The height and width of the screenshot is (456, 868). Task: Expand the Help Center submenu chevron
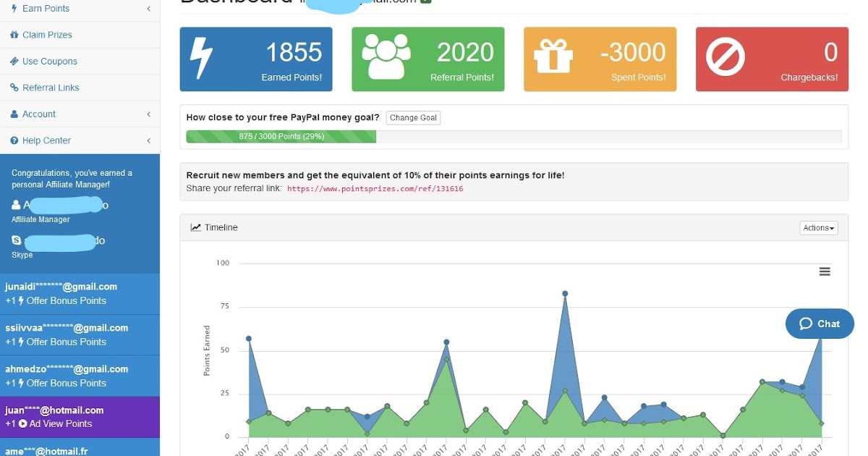coord(148,140)
